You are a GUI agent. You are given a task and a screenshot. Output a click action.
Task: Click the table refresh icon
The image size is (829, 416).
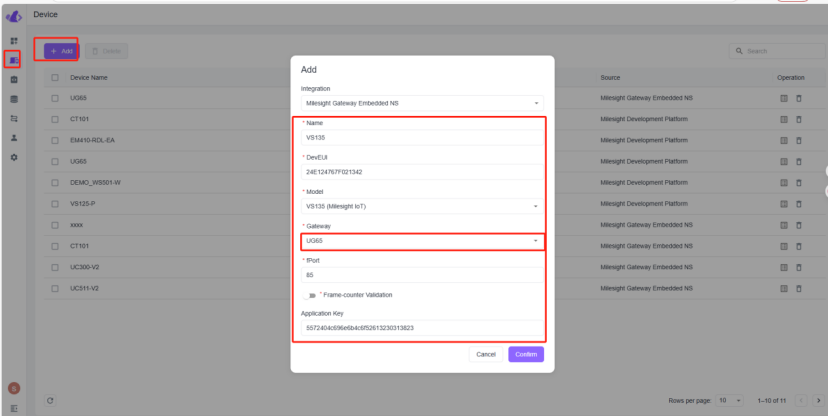pyautogui.click(x=50, y=401)
